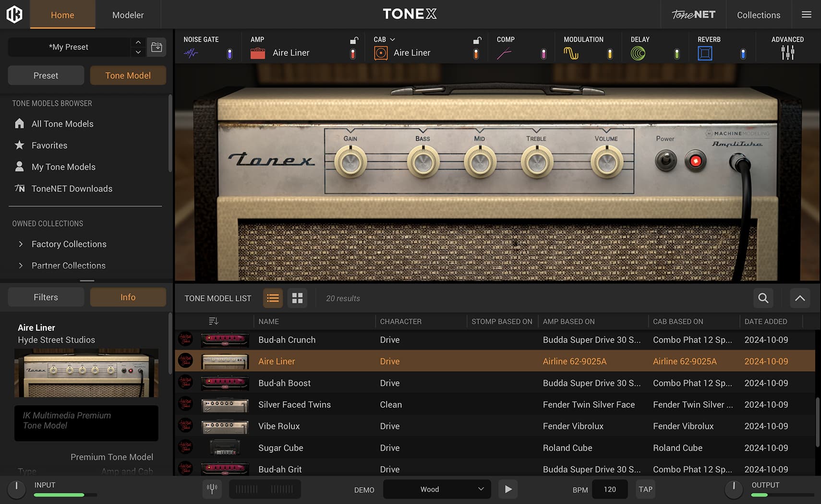This screenshot has height=504, width=821.
Task: Open the Advanced parameters panel
Action: tap(787, 53)
